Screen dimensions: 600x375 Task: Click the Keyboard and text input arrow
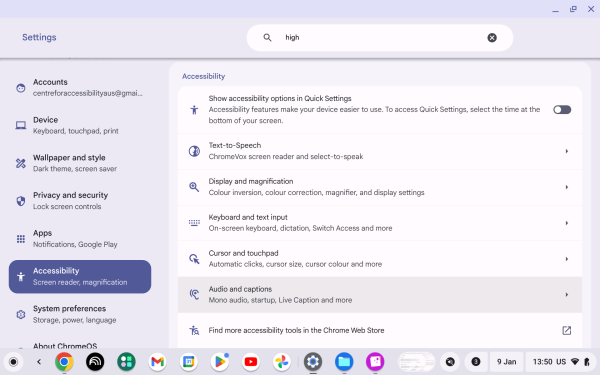pyautogui.click(x=566, y=223)
